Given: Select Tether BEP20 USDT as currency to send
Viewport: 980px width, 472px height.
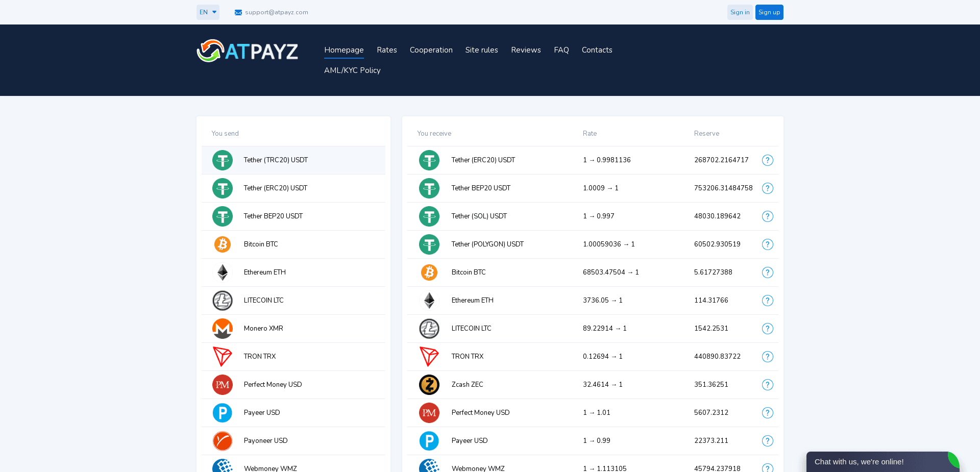Looking at the screenshot, I should pos(293,216).
